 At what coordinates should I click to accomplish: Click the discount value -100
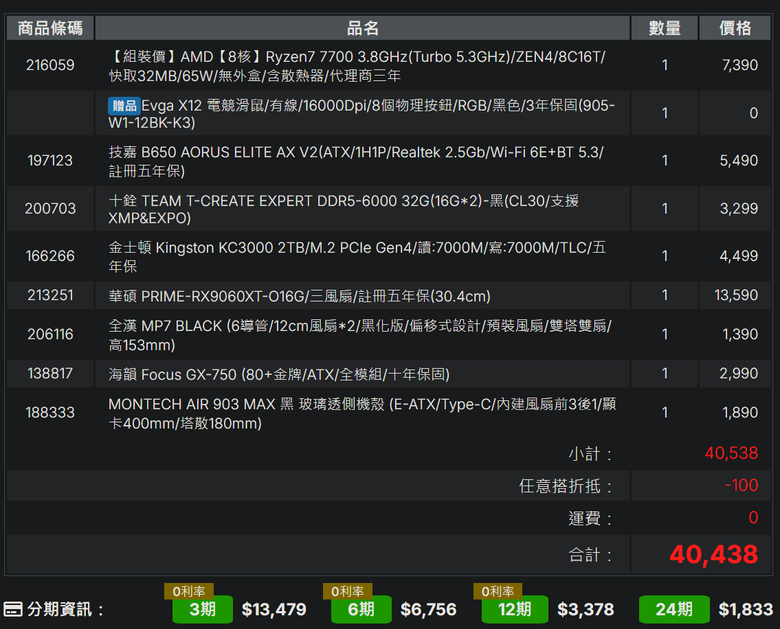pos(741,485)
